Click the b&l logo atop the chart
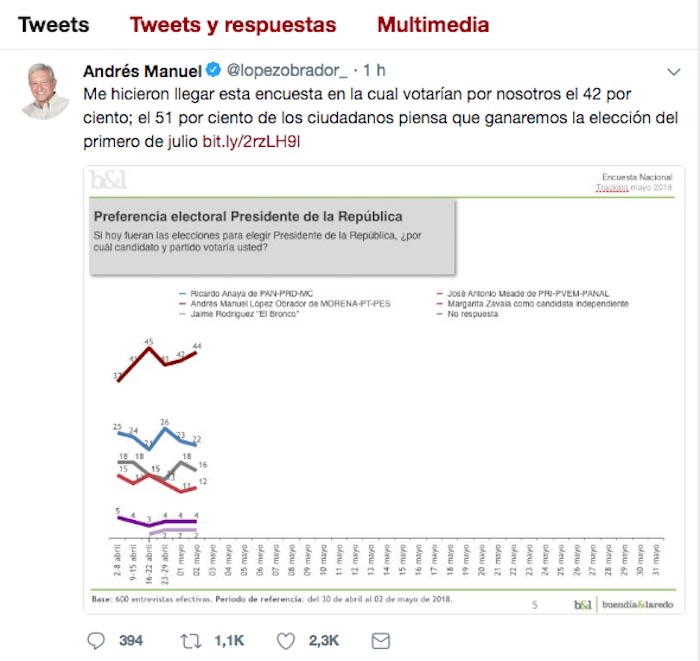 108,181
